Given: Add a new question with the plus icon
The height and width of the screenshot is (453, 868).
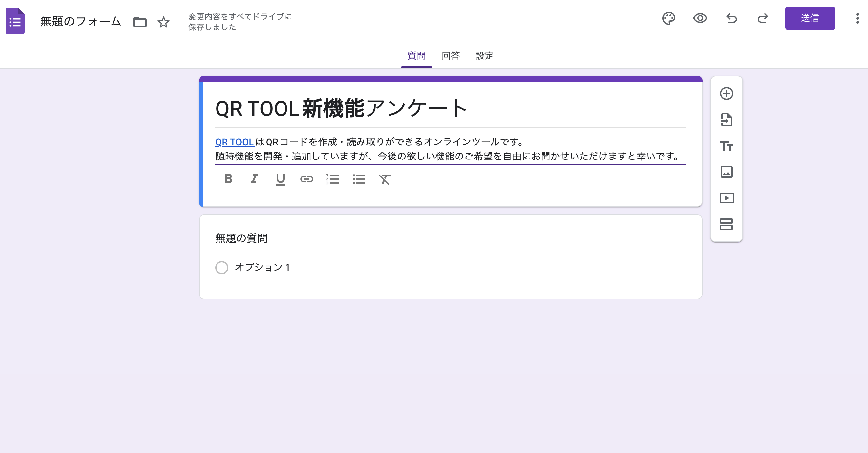Looking at the screenshot, I should [x=727, y=93].
